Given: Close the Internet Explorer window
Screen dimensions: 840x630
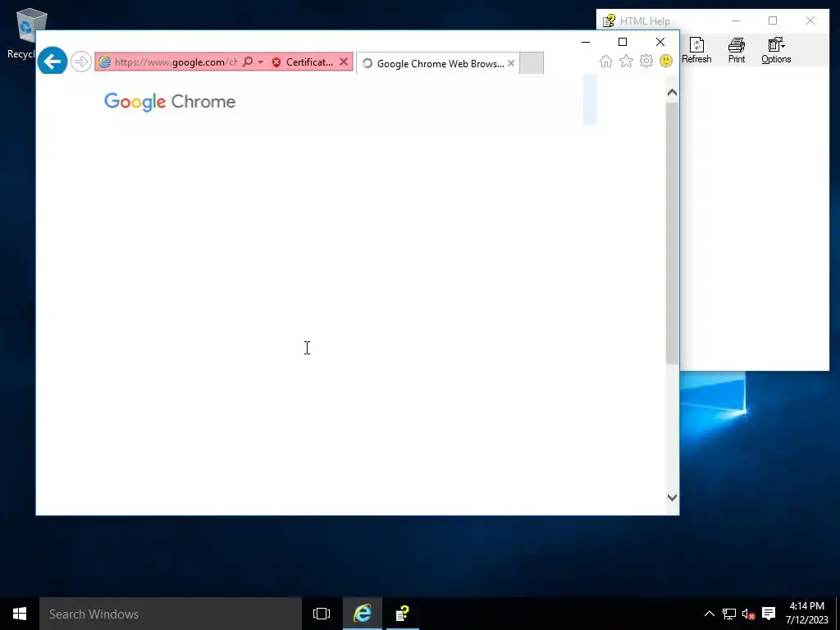Looking at the screenshot, I should (x=660, y=42).
